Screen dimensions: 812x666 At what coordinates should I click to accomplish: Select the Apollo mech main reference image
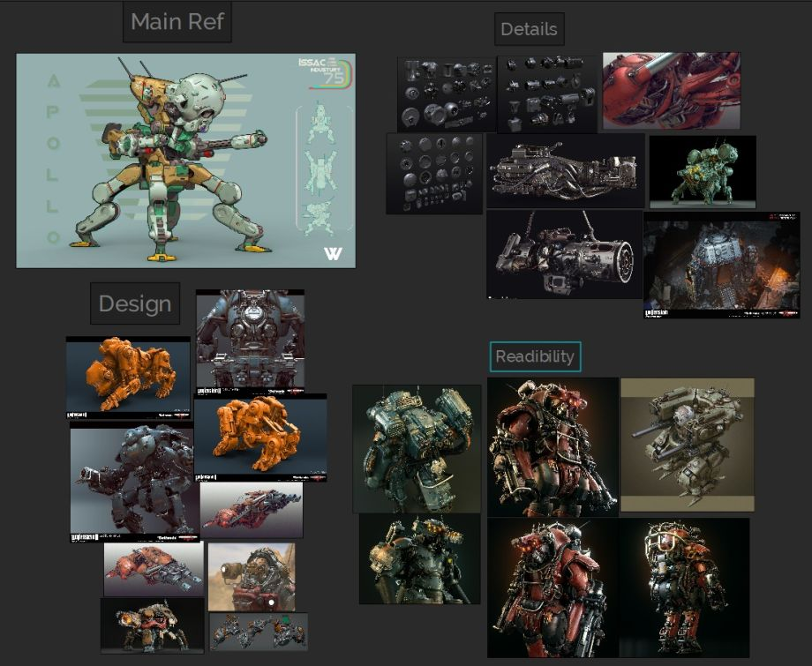[186, 161]
